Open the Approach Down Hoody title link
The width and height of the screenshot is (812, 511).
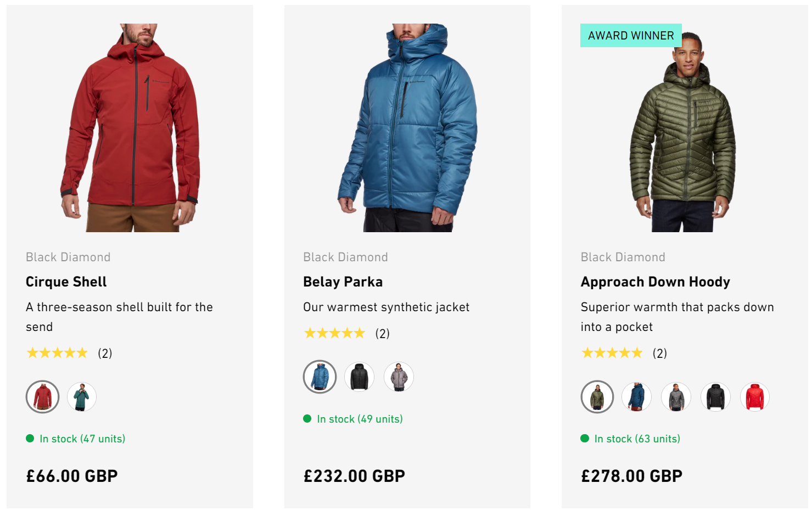click(656, 282)
